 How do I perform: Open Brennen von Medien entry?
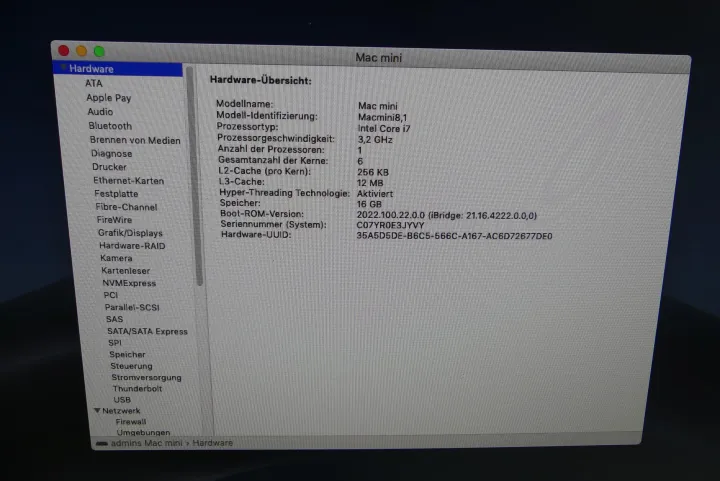[x=135, y=140]
